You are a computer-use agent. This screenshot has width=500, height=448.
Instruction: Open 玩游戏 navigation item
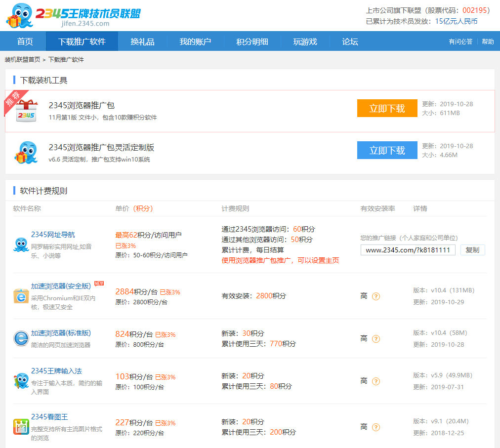coord(305,41)
